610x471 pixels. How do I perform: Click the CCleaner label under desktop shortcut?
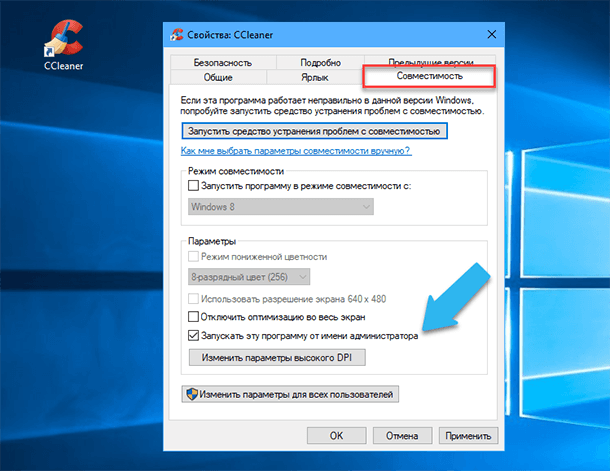[63, 66]
